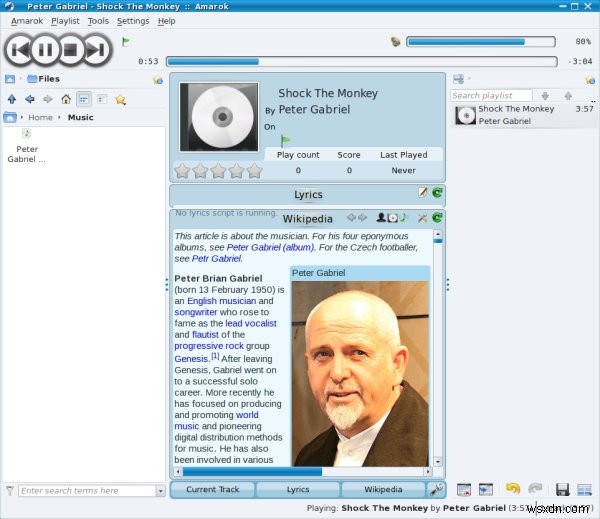Screen dimensions: 600x519
Task: Click the Current Track applet button
Action: (x=212, y=490)
